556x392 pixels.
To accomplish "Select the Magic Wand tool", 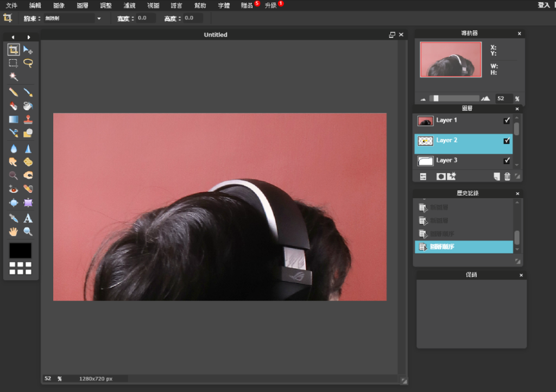I will pyautogui.click(x=14, y=77).
